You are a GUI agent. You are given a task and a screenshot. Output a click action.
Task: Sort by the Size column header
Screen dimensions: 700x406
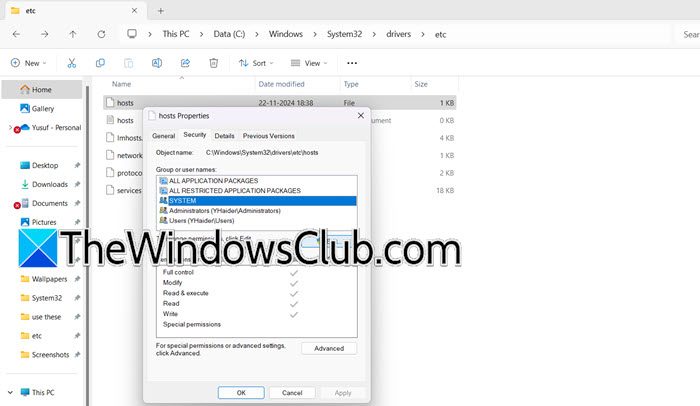[421, 84]
